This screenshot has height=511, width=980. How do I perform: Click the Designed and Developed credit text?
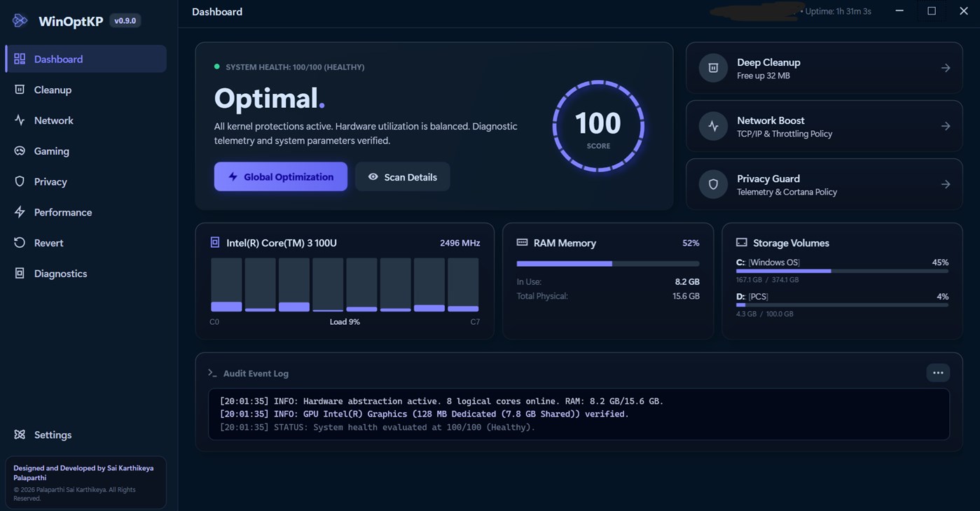pos(83,472)
